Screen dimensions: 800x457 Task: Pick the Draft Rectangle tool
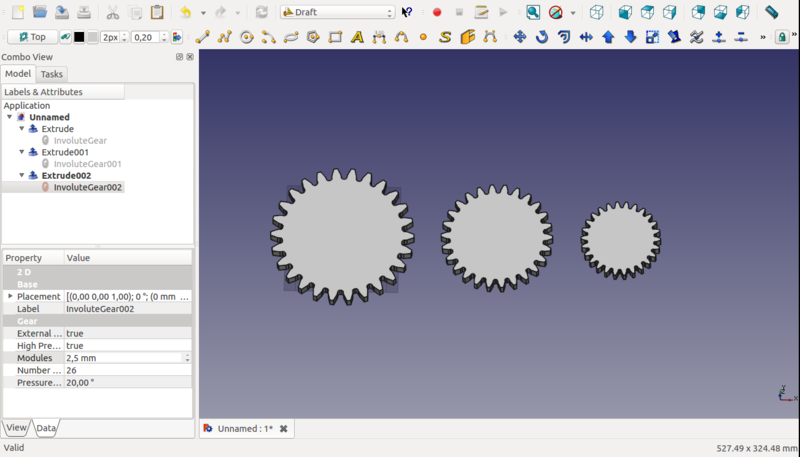click(x=335, y=37)
